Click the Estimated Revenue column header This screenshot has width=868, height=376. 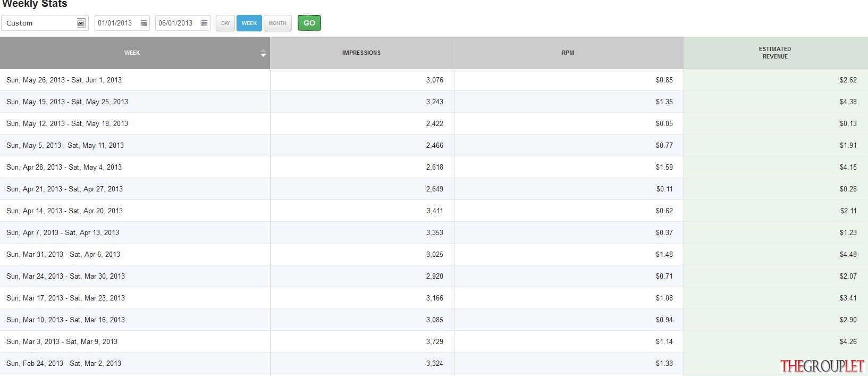[x=776, y=53]
